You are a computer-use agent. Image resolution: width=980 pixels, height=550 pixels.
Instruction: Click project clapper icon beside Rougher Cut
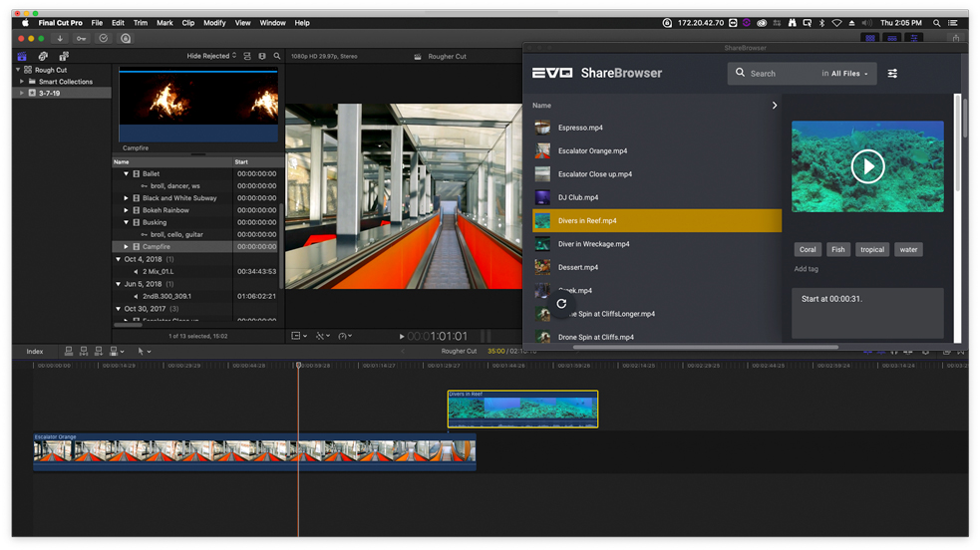tap(418, 56)
